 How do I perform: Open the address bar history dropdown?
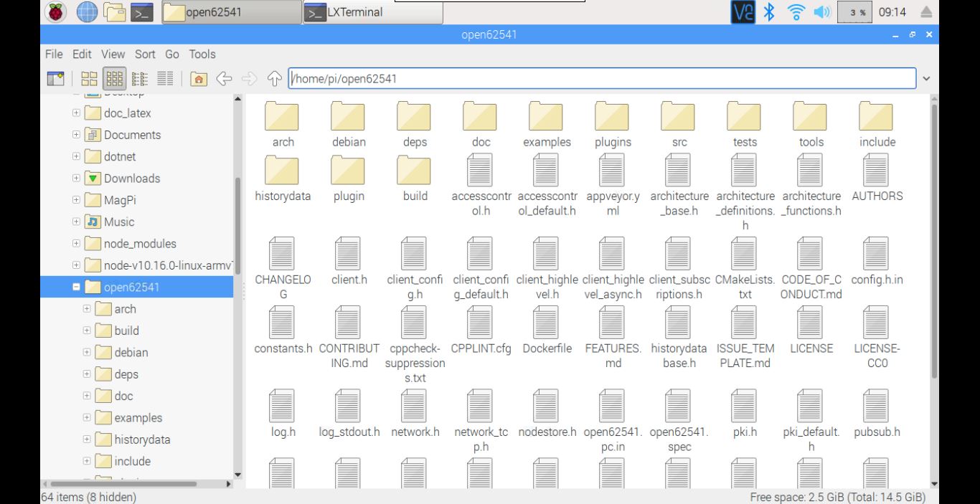pos(925,78)
